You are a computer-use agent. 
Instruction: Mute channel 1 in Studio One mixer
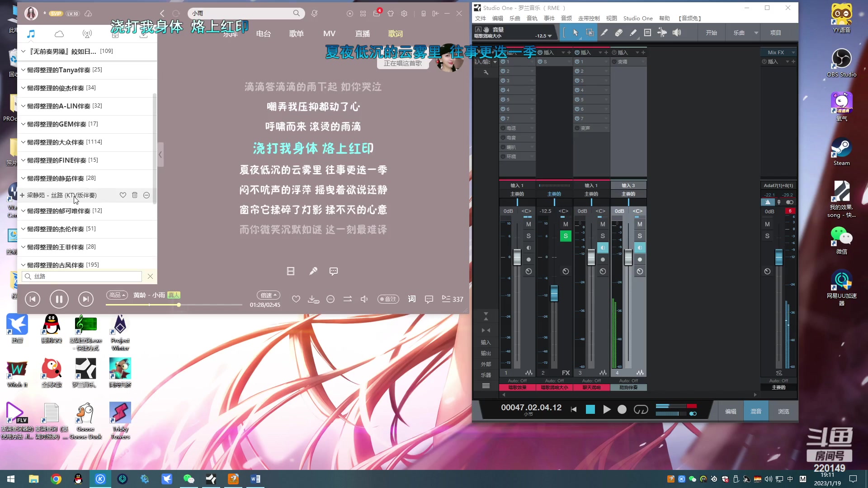[x=528, y=224]
